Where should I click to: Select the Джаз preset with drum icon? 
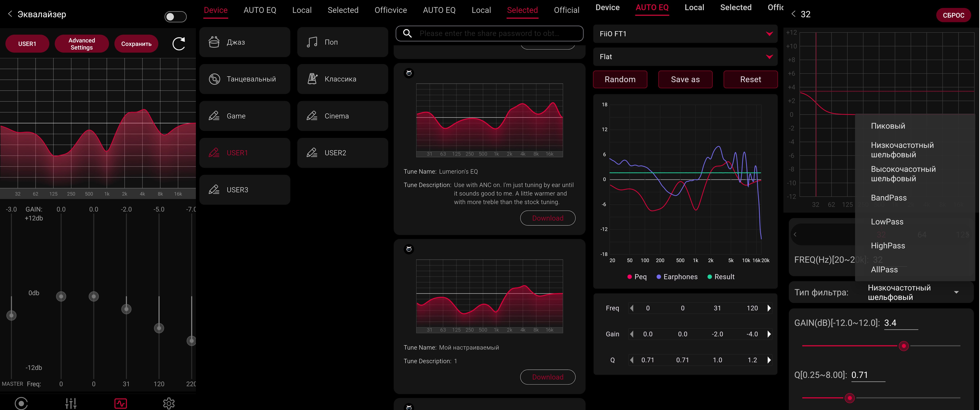(245, 42)
